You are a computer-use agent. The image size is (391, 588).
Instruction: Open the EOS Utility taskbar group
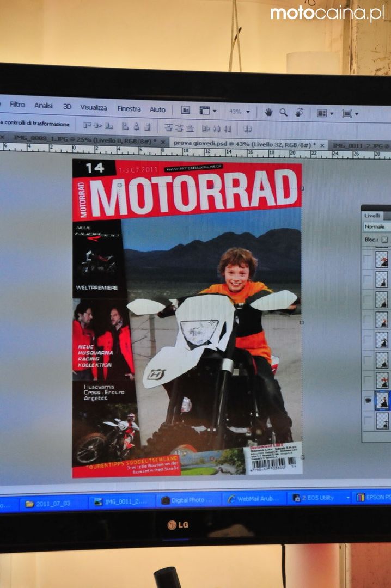click(x=320, y=498)
